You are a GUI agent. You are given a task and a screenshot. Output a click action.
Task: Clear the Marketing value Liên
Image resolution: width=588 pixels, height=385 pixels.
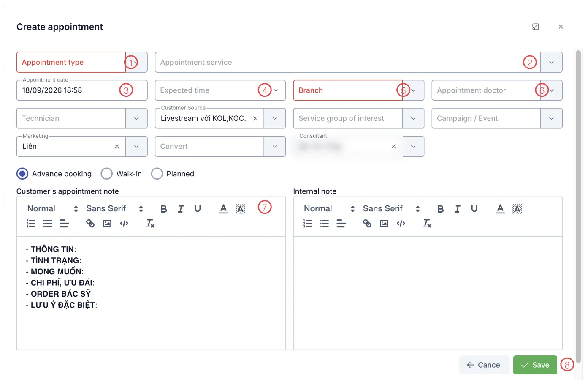click(117, 146)
